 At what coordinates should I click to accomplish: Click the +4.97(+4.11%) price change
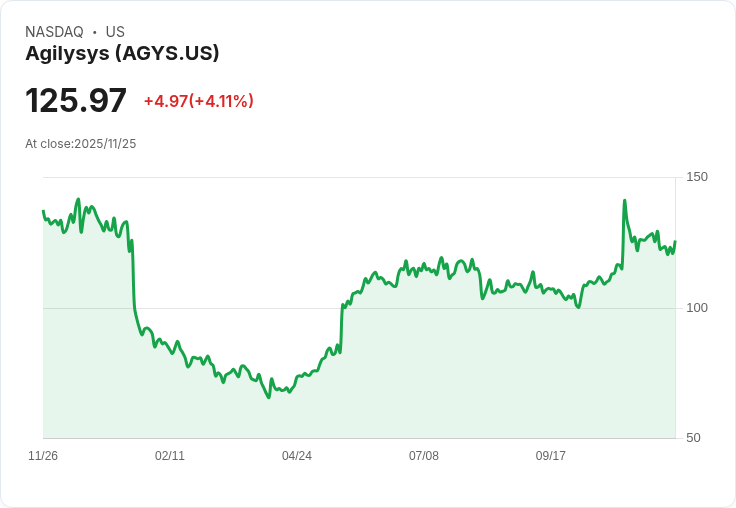point(198,101)
